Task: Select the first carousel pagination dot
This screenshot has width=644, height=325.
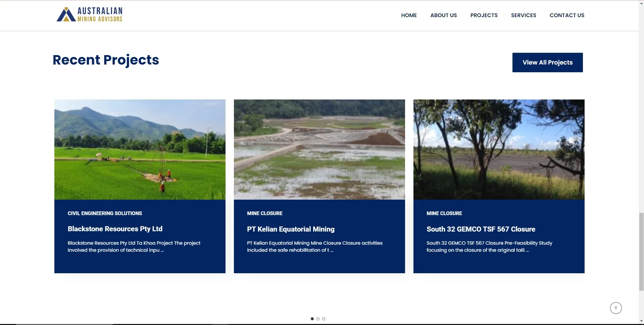Action: (x=312, y=319)
